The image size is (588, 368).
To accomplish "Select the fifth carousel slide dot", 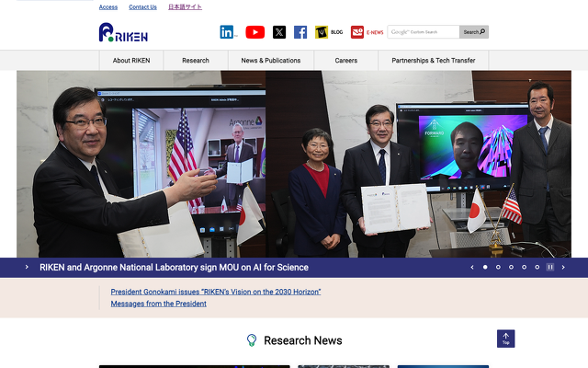I will pos(537,267).
